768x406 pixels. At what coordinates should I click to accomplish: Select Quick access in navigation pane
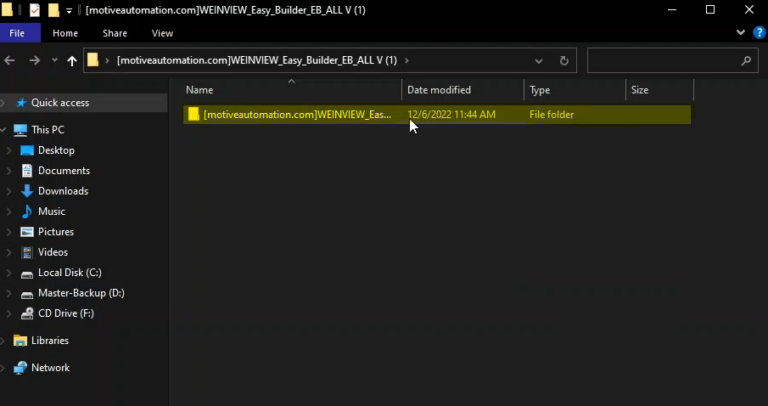point(60,103)
